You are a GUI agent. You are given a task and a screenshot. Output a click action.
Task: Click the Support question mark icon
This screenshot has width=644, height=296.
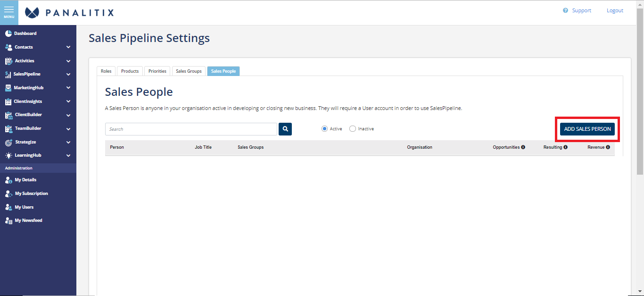tap(565, 10)
